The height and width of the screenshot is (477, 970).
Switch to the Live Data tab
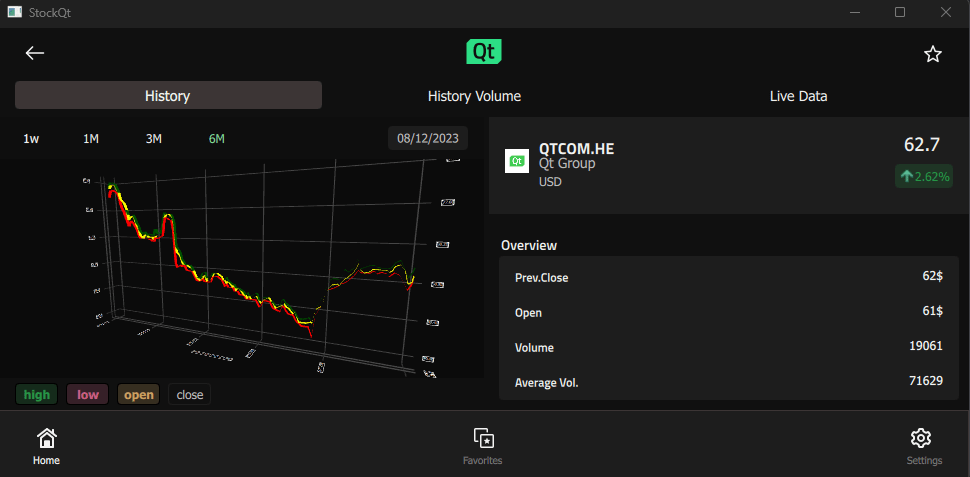(798, 96)
